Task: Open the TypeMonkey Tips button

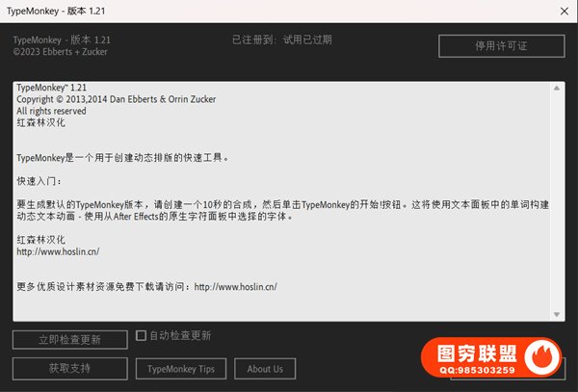Action: [181, 368]
